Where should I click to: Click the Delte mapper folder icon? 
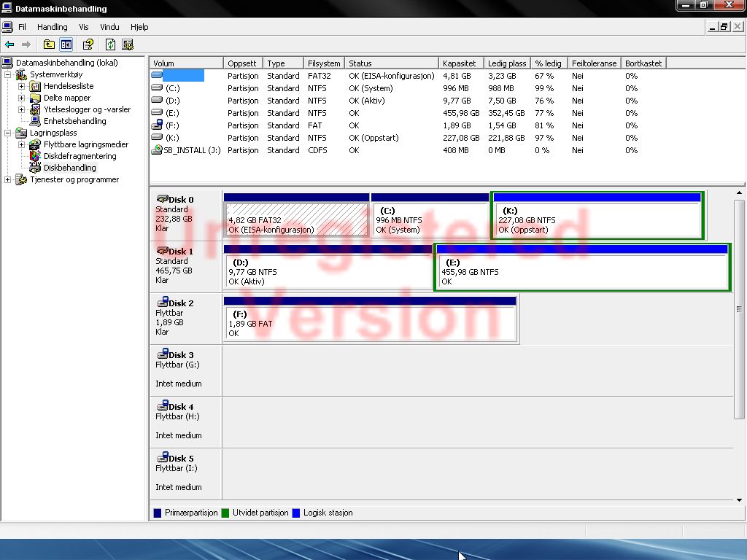(x=35, y=98)
